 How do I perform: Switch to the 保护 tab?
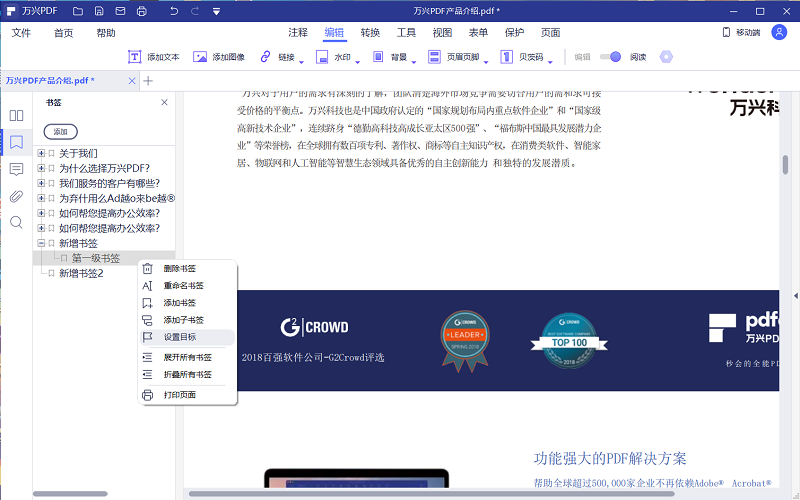pyautogui.click(x=514, y=33)
